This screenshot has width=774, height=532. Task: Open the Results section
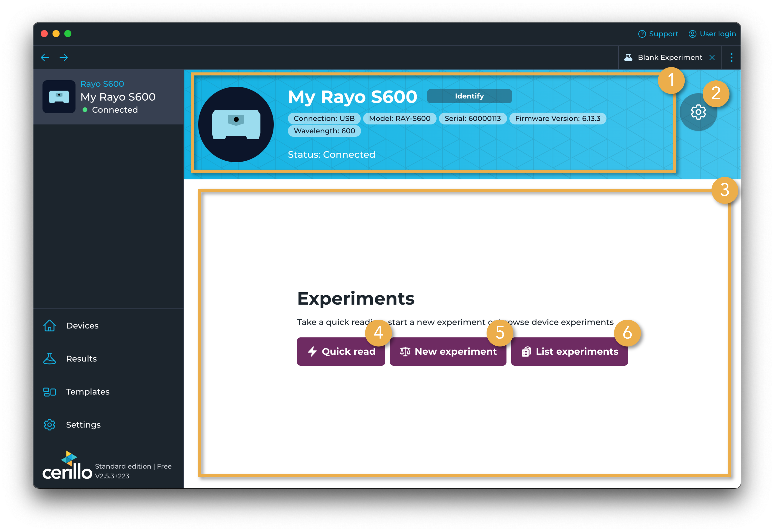tap(81, 359)
